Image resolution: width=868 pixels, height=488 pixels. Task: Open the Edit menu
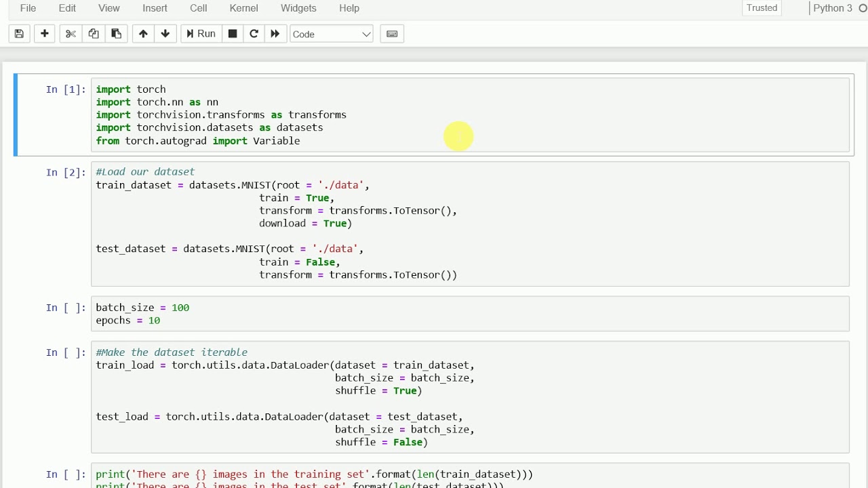tap(67, 8)
